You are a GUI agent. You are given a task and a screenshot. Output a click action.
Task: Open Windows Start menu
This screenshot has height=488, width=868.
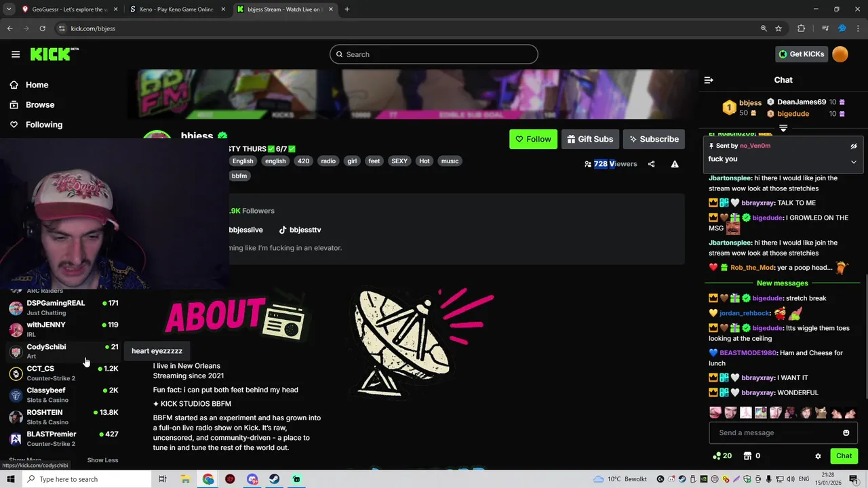tap(11, 479)
